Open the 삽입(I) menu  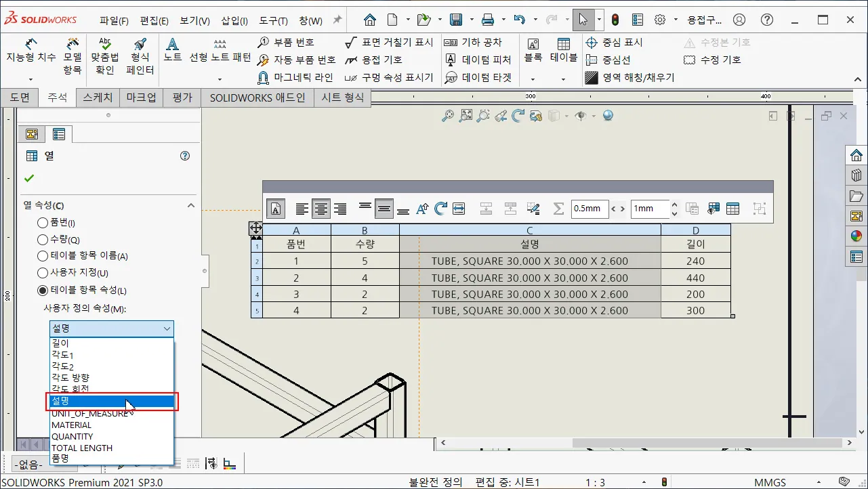[234, 20]
